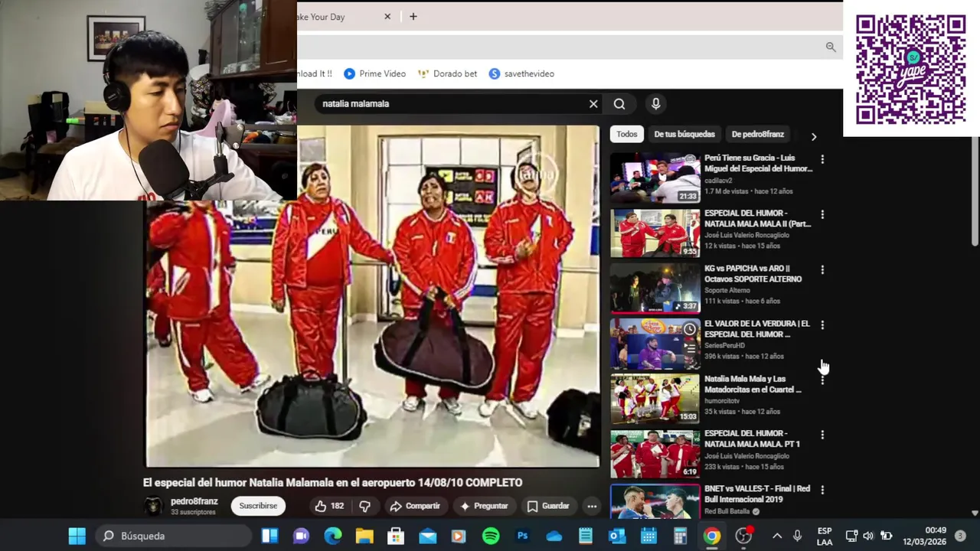The width and height of the screenshot is (980, 551).
Task: Open the savethevideo bookmark
Action: (x=521, y=73)
